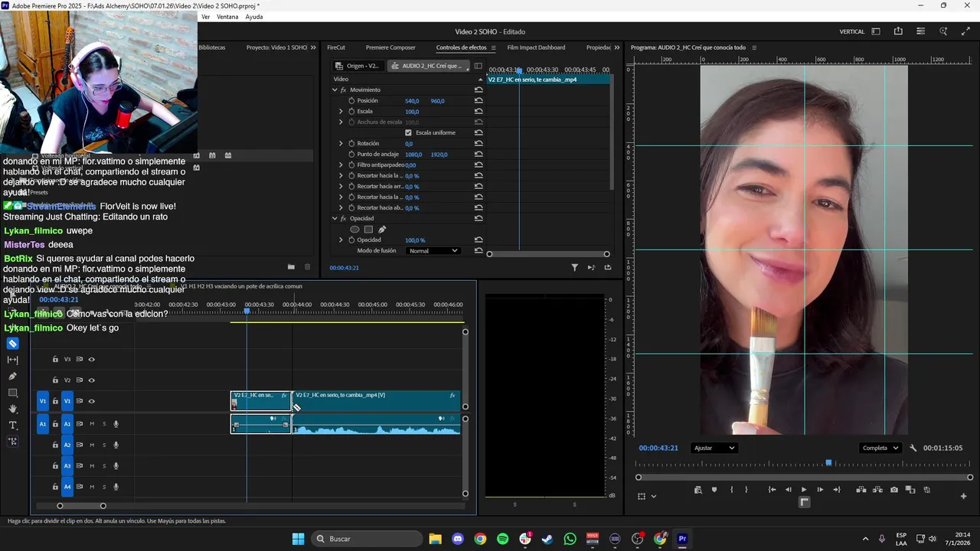The image size is (980, 551).
Task: Choose the Hand tool
Action: 12,409
